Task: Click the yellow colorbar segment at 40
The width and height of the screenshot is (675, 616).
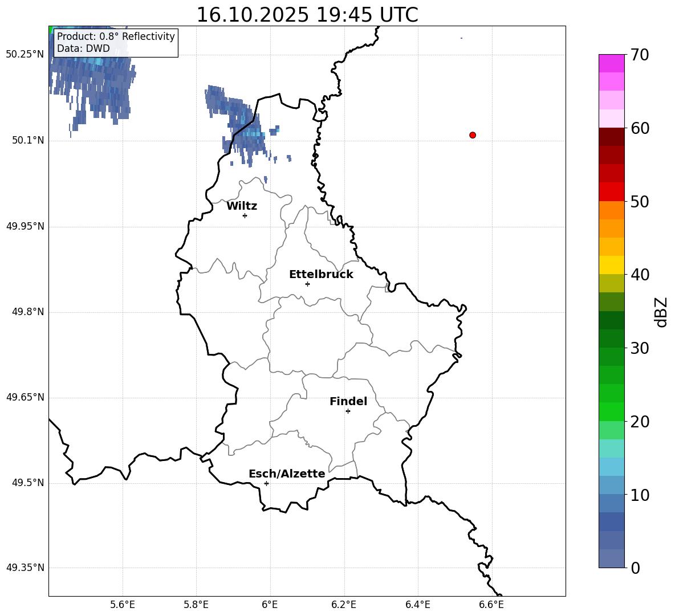Action: pos(611,265)
